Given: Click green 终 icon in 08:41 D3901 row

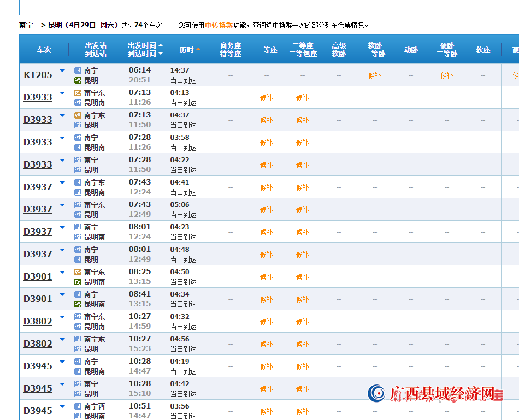Looking at the screenshot, I should click(x=78, y=304).
